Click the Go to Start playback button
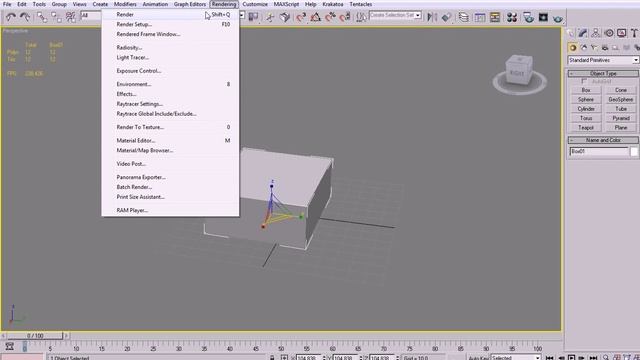Screen dimensions: 640x360 pyautogui.click(x=550, y=358)
